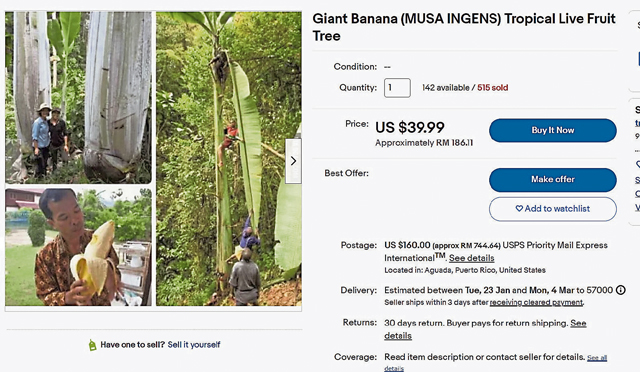Open the receiving cleared payment link
Image resolution: width=640 pixels, height=372 pixels.
click(x=536, y=303)
